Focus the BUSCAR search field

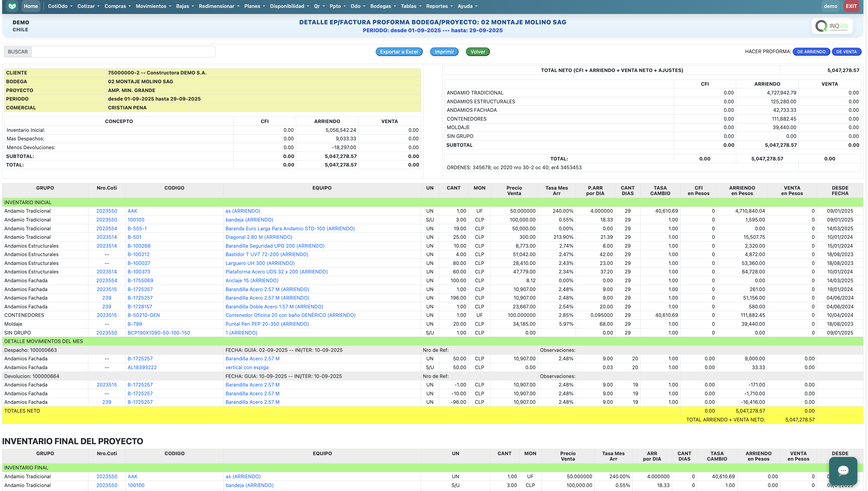click(123, 52)
